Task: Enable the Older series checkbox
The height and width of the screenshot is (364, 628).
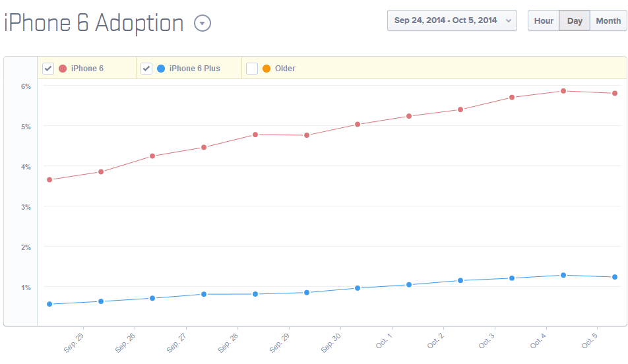Action: tap(251, 69)
